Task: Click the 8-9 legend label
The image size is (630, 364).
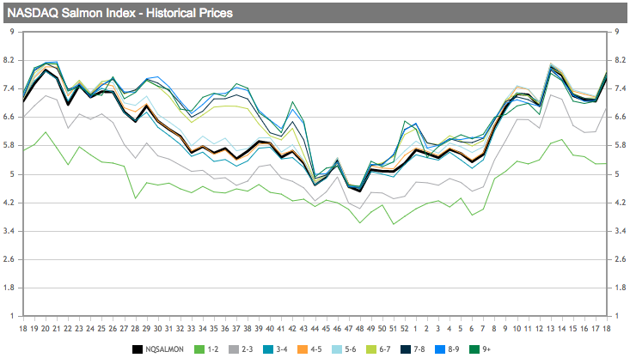Action: tap(454, 349)
